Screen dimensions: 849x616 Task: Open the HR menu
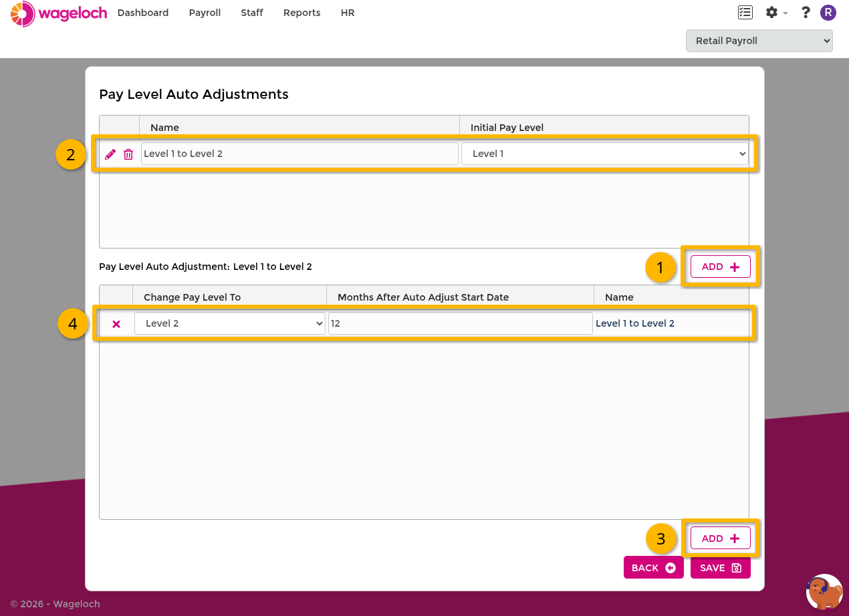pyautogui.click(x=348, y=13)
